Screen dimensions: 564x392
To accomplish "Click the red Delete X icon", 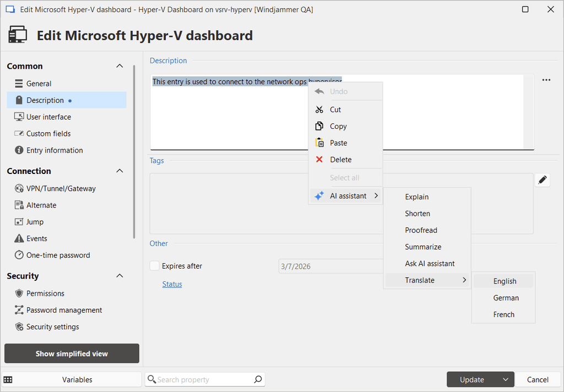I will pyautogui.click(x=319, y=160).
